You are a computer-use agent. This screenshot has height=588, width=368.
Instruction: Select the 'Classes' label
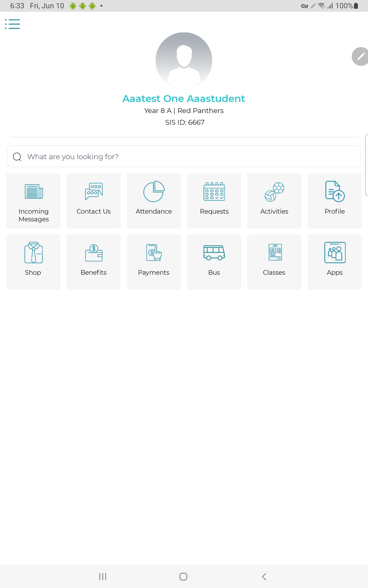(274, 272)
